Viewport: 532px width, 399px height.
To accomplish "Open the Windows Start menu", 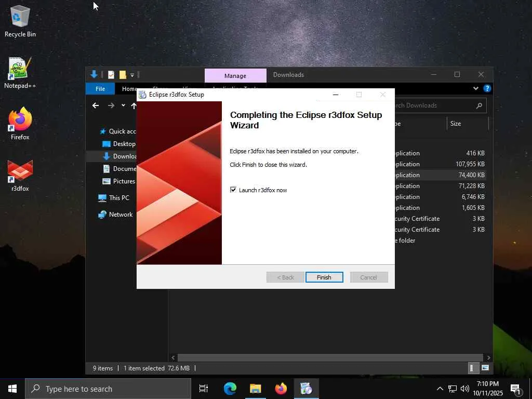I will 12,389.
